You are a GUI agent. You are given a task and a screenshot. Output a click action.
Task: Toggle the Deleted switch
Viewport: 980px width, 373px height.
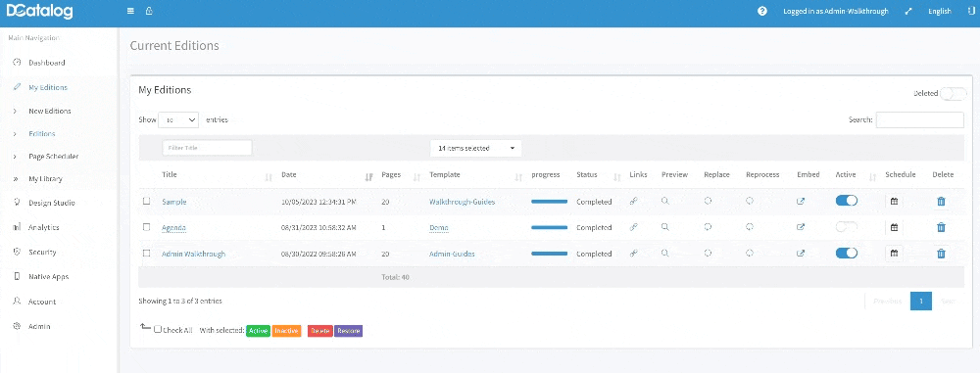pos(954,94)
